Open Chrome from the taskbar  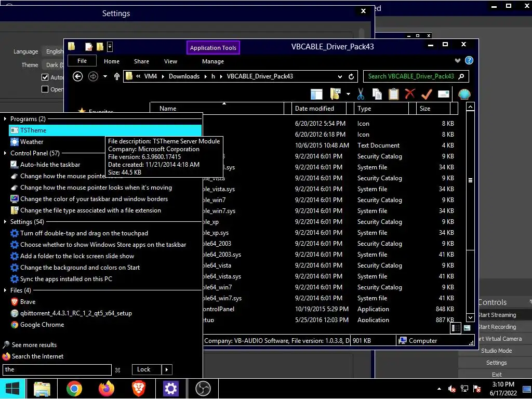(74, 389)
